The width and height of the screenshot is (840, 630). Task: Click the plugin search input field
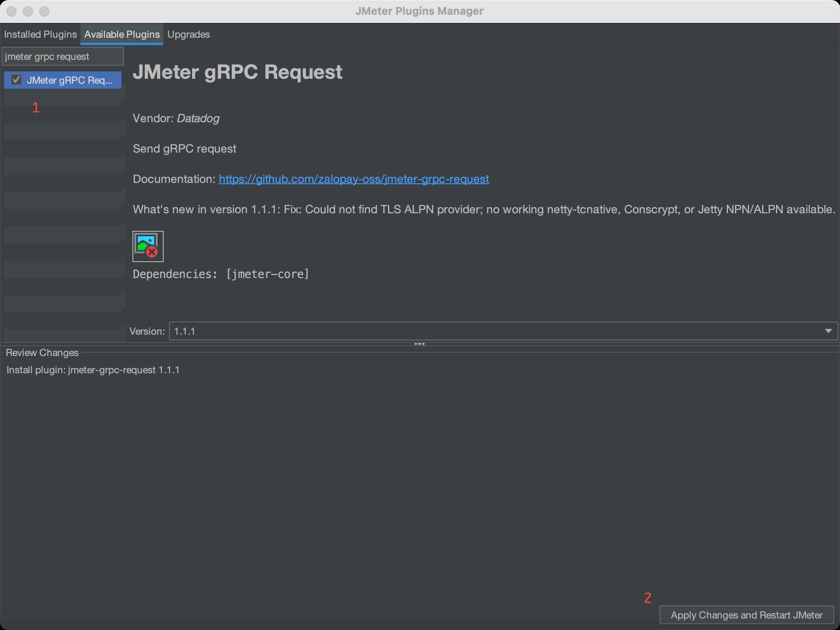62,56
